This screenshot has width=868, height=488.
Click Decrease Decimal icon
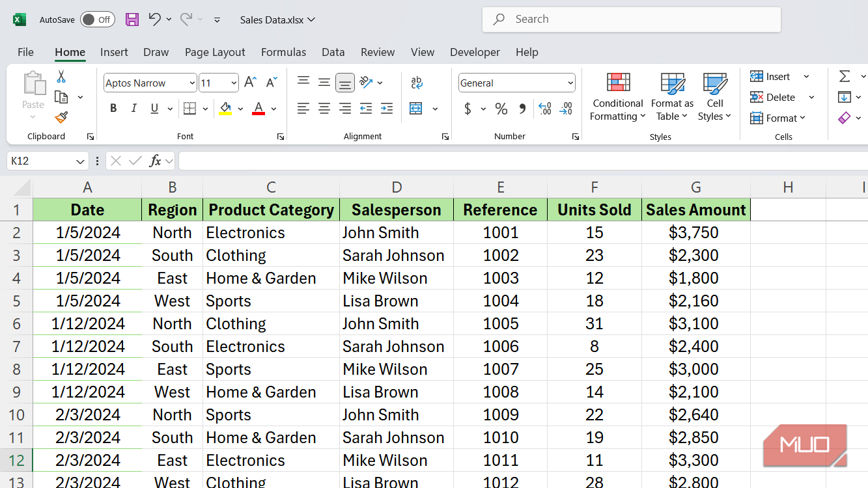tap(567, 109)
